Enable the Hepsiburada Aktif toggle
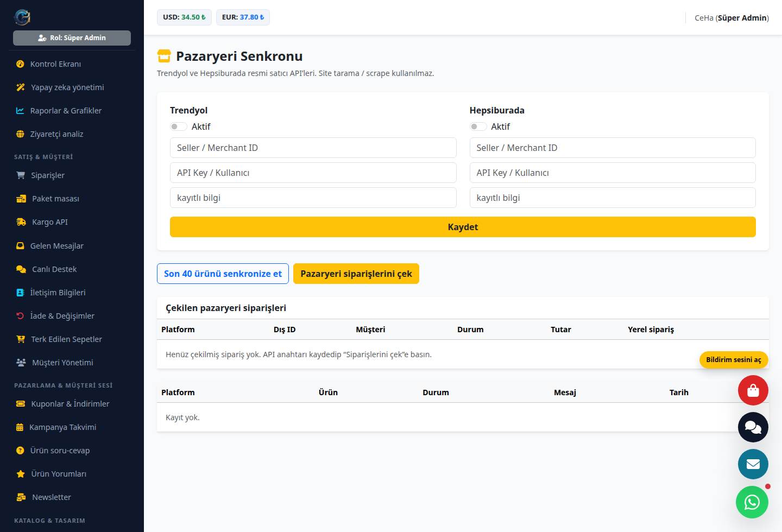 click(478, 126)
